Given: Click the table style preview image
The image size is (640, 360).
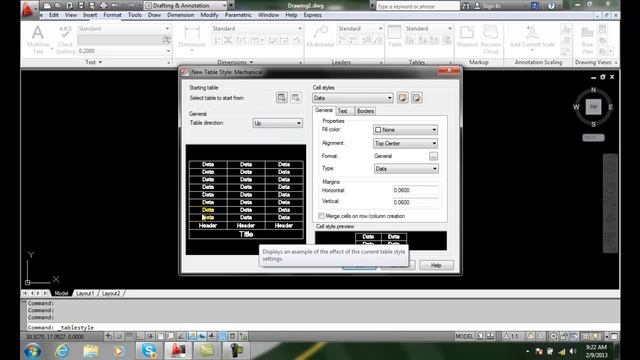Looking at the screenshot, I should pyautogui.click(x=246, y=200).
